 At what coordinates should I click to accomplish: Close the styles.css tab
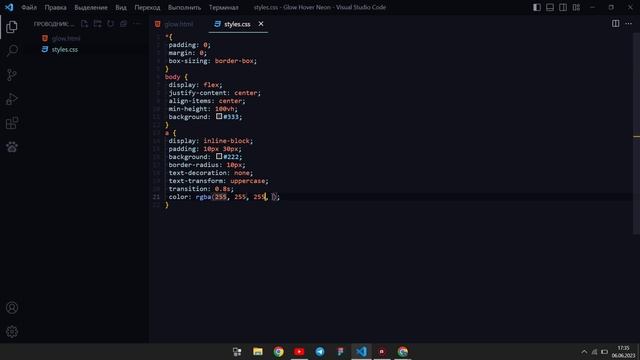pyautogui.click(x=261, y=24)
